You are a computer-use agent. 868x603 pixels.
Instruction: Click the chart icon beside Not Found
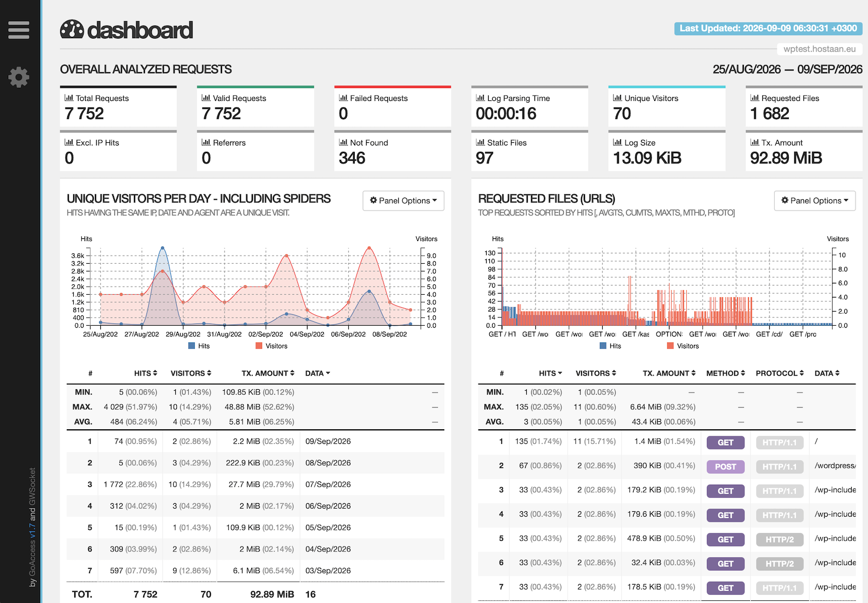point(343,142)
